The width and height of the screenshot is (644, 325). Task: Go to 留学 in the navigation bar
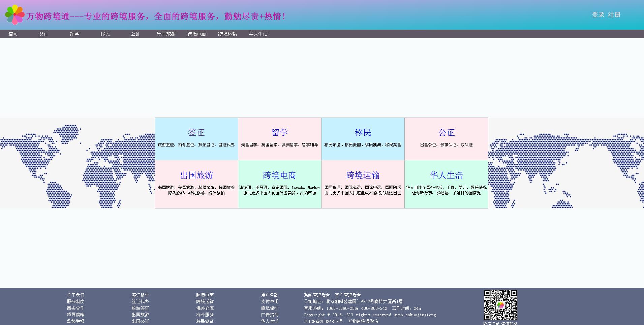click(74, 34)
